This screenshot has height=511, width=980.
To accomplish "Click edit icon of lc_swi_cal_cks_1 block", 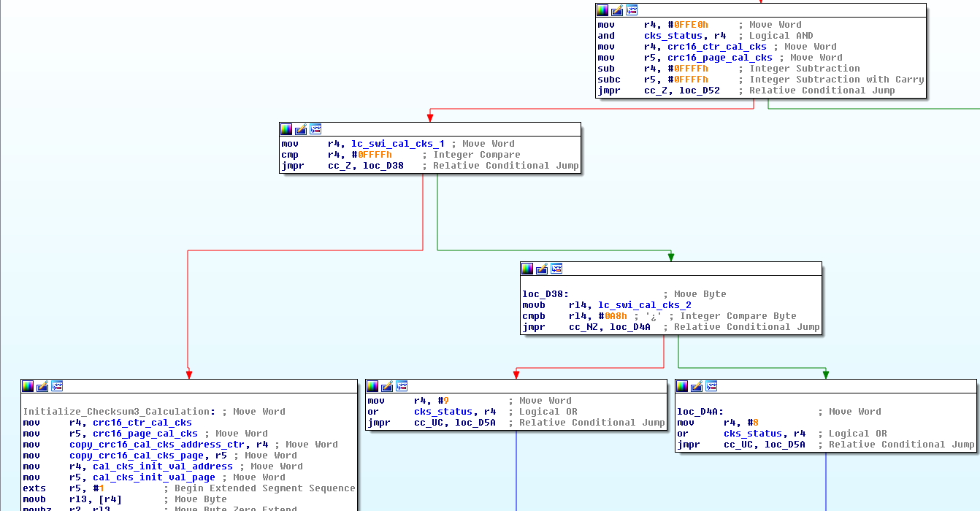I will (301, 129).
